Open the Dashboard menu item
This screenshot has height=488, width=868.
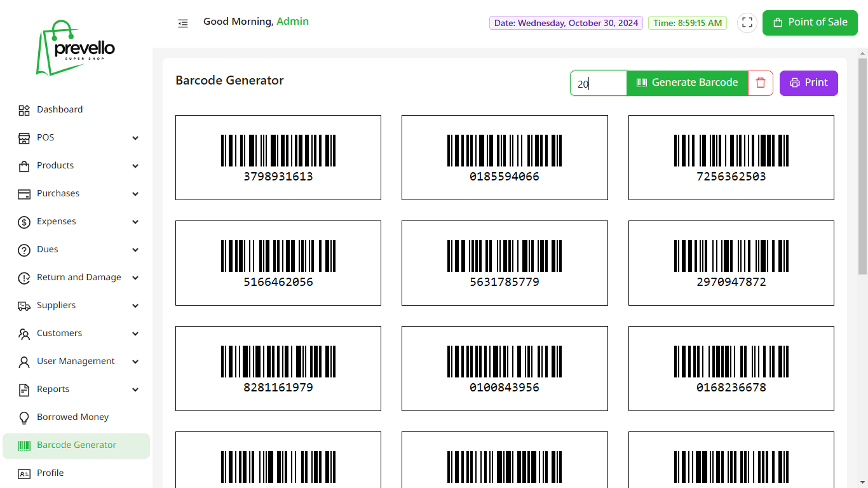point(76,110)
